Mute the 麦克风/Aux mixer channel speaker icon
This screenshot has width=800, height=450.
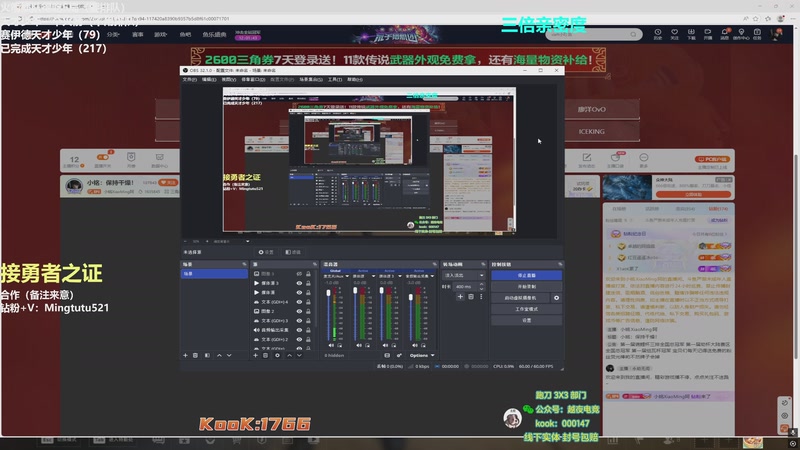(331, 345)
